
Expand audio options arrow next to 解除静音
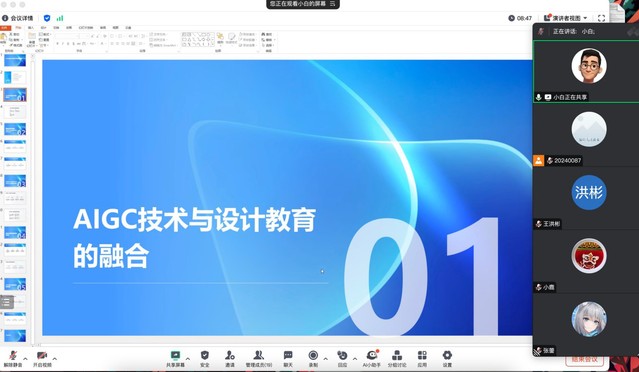25,359
